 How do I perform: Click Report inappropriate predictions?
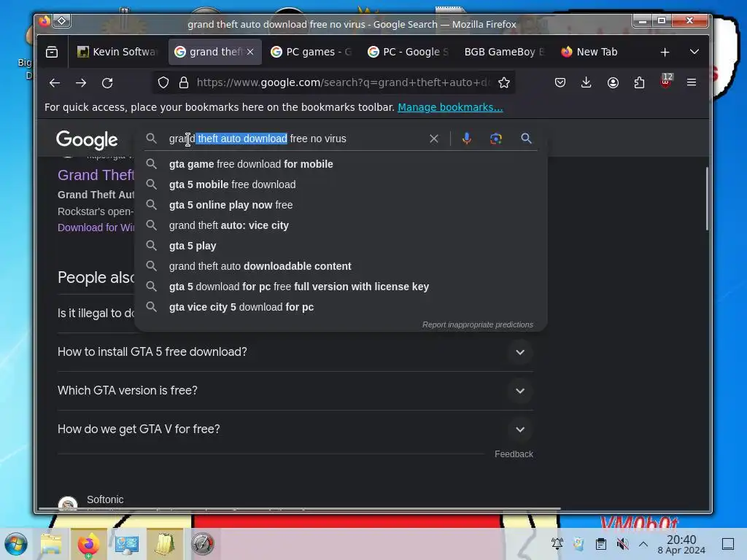coord(478,324)
